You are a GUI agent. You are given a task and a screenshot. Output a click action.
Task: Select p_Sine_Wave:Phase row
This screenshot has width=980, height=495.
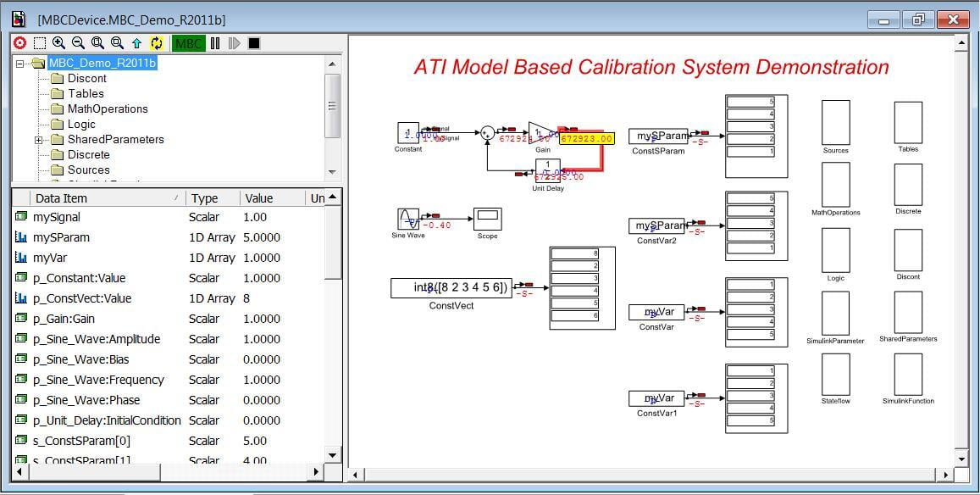tap(169, 400)
